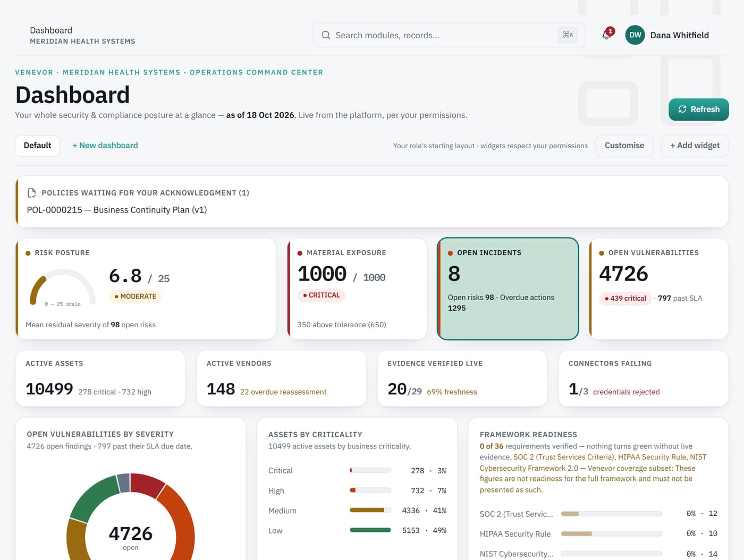Open the notifications bell

[x=606, y=35]
